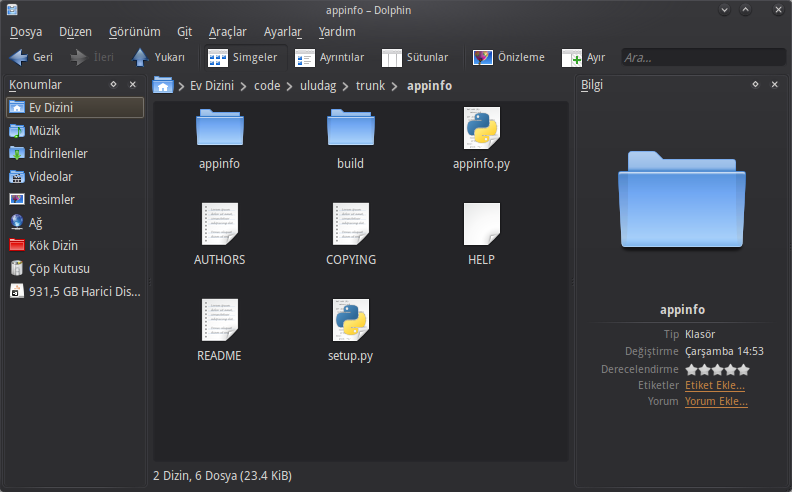Set rating to three stars

point(717,370)
